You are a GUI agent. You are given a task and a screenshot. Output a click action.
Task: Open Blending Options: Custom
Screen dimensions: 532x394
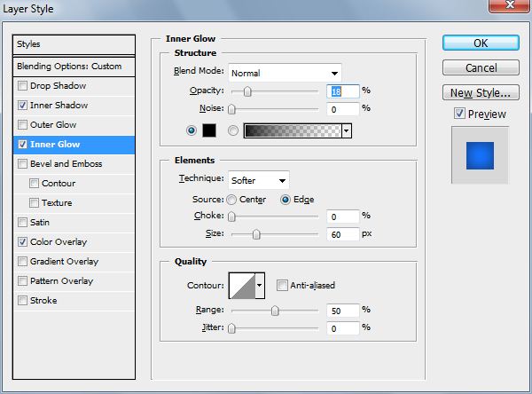[x=74, y=67]
